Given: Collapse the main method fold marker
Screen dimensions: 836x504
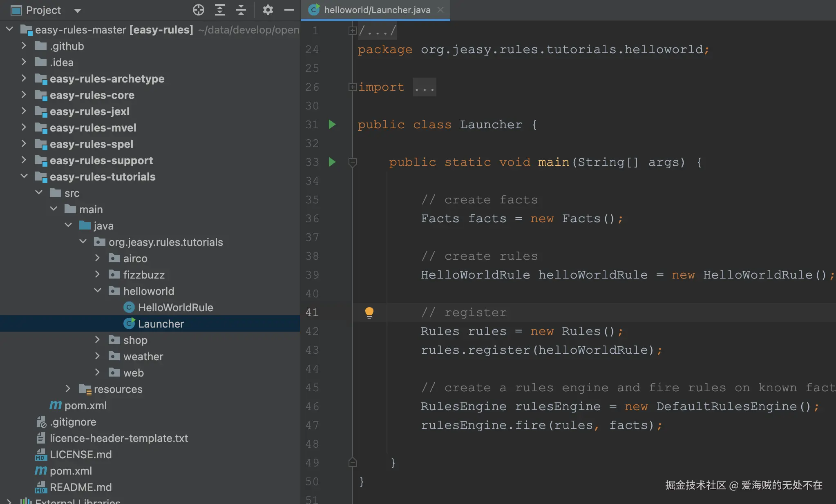Looking at the screenshot, I should click(x=352, y=162).
